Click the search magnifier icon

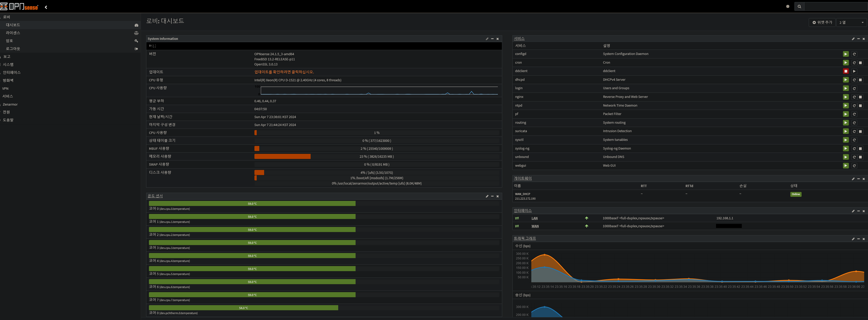799,6
